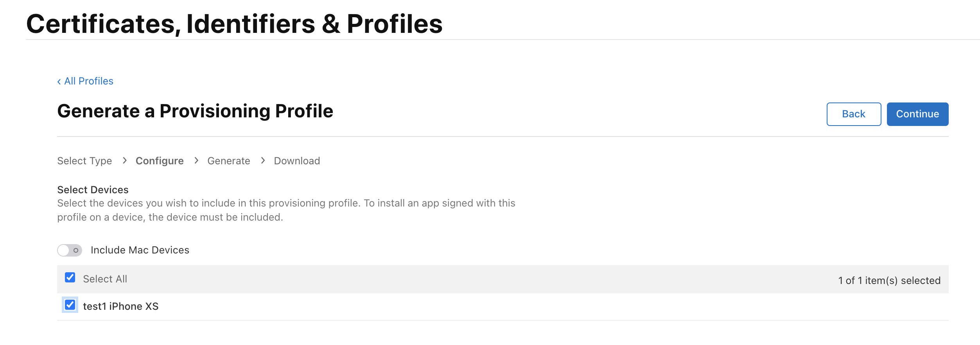
Task: Deselect the test1 iPhone XS checkbox
Action: pos(70,305)
